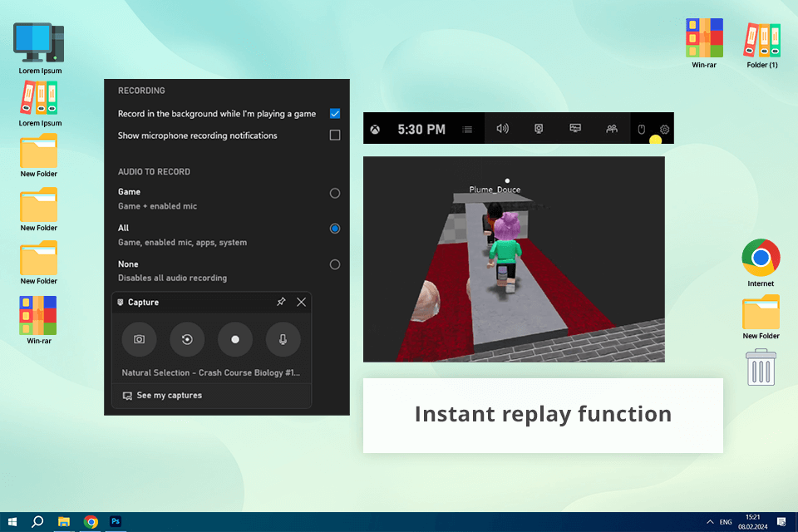798x532 pixels.
Task: Open Lorem Ipsum binders desktop icon
Action: (x=40, y=105)
